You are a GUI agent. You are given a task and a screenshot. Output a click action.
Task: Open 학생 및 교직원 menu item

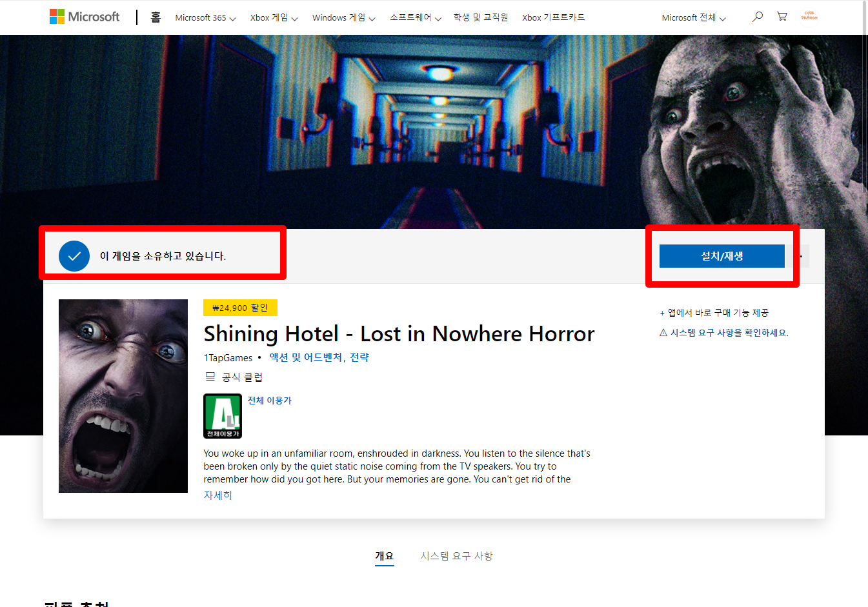pyautogui.click(x=481, y=17)
